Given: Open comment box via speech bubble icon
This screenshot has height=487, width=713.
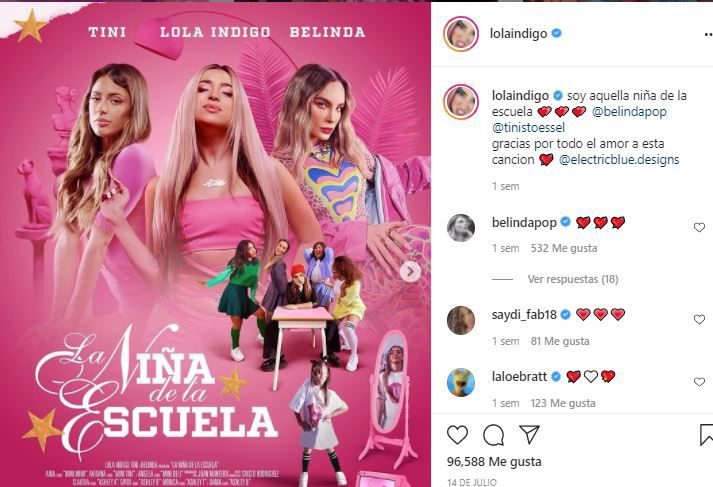Looking at the screenshot, I should (x=493, y=435).
